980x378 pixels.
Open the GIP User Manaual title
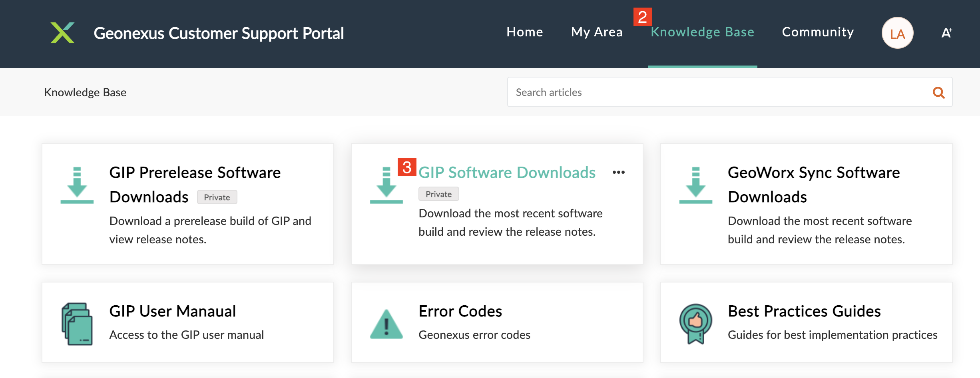[x=173, y=311]
